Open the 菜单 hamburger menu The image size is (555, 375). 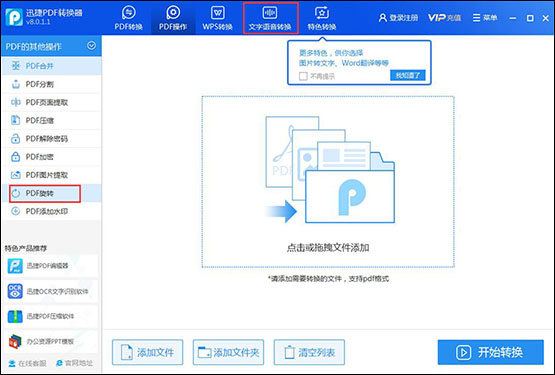point(485,18)
